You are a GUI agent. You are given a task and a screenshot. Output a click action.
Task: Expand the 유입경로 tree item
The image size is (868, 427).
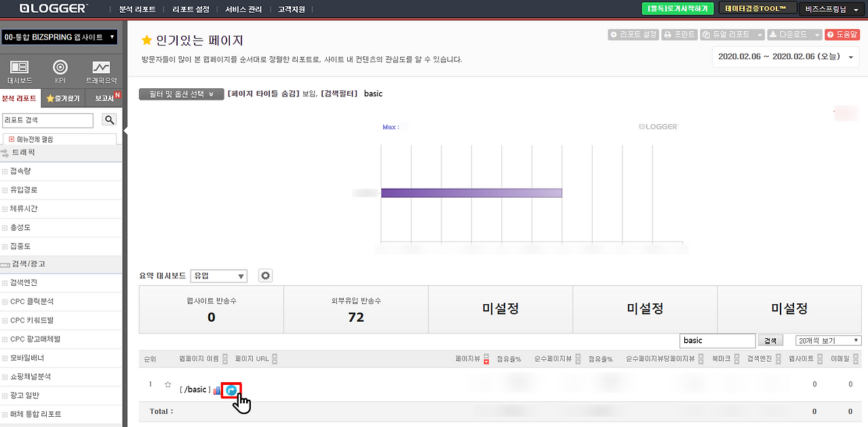(x=5, y=190)
